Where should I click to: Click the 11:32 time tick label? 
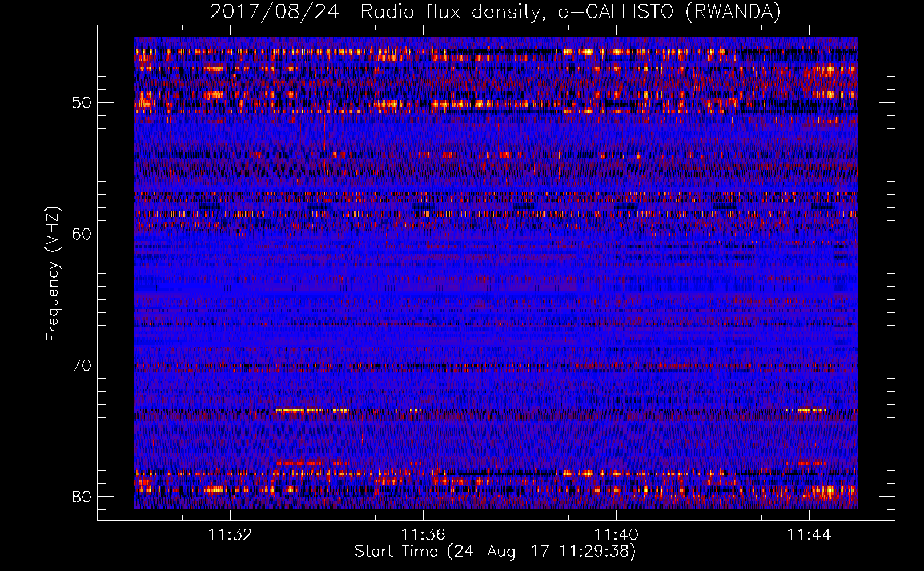[x=230, y=534]
